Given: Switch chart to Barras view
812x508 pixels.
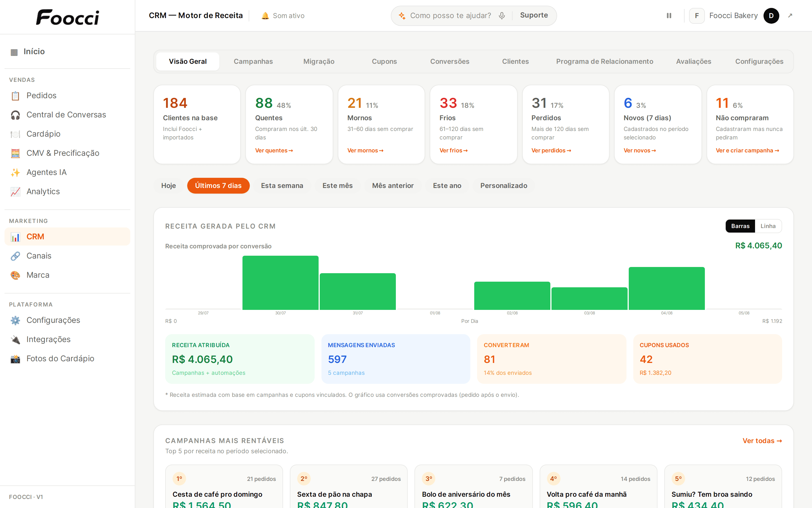Looking at the screenshot, I should click(x=740, y=226).
